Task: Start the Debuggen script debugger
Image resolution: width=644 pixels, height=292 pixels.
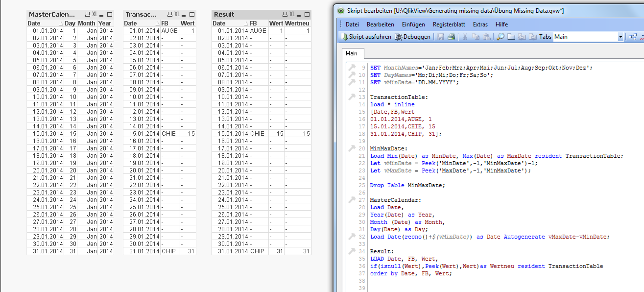Action: tap(413, 37)
